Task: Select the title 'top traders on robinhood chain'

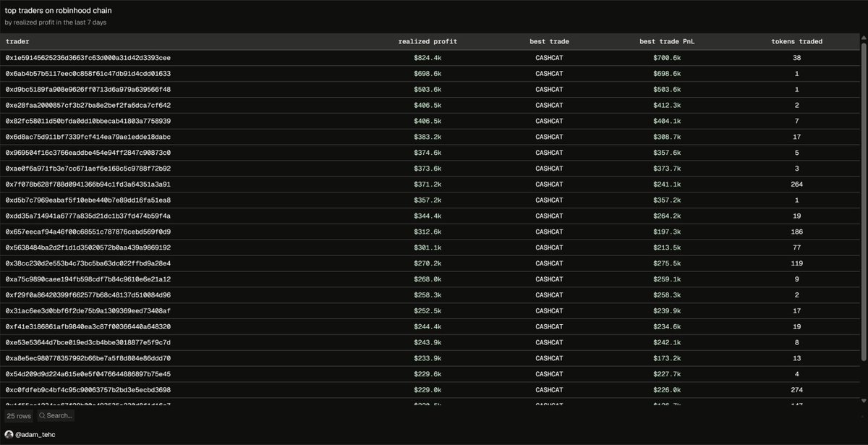Action: coord(58,12)
